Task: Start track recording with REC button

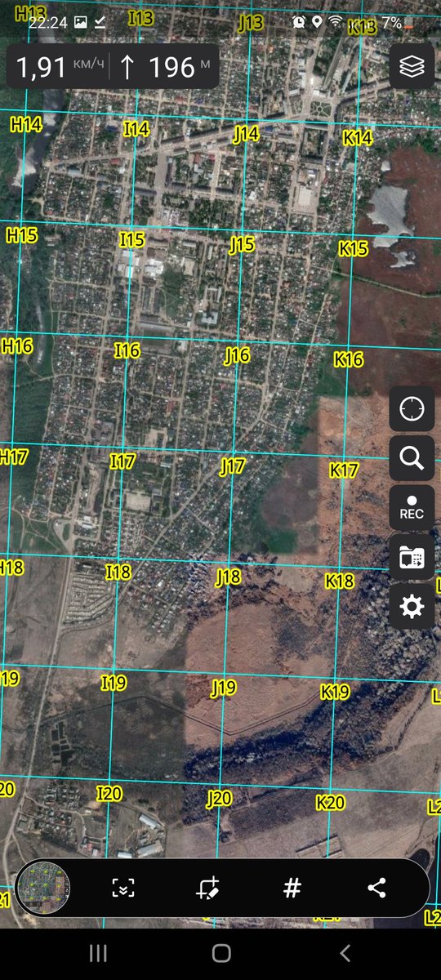Action: point(412,508)
